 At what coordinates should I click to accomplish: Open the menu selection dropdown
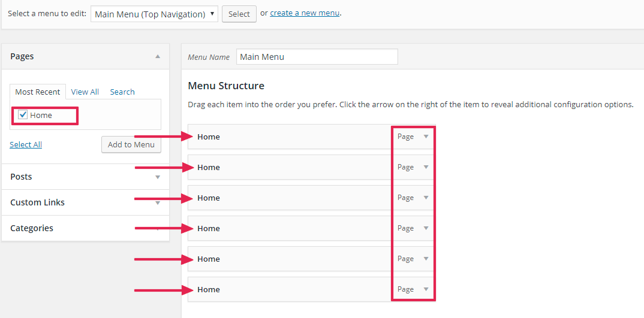(x=154, y=14)
